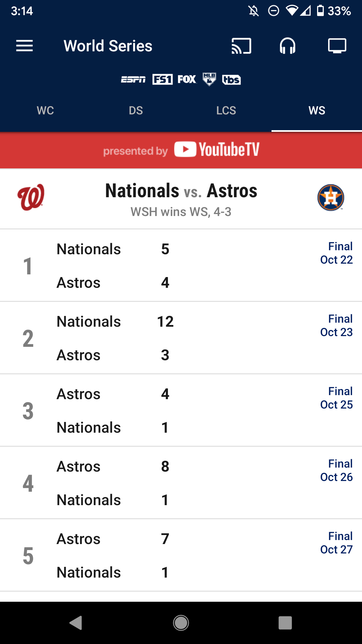Select Game 5 Final Oct 27 row
The image size is (362, 644).
[181, 555]
